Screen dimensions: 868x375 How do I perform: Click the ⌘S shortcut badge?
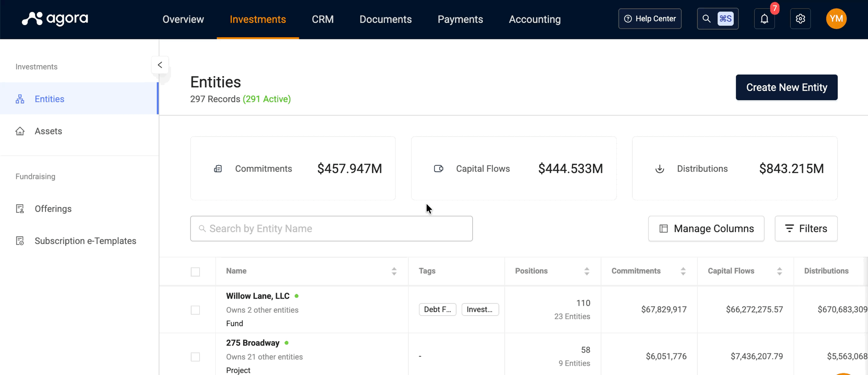coord(726,19)
